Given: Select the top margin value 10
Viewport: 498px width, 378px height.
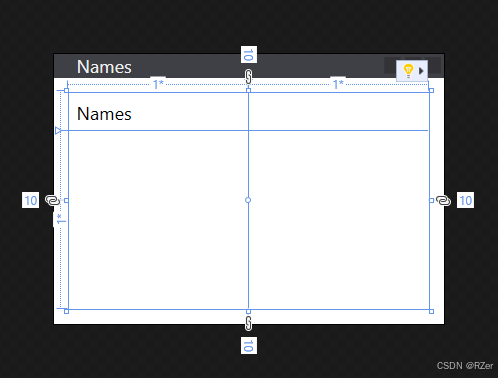Looking at the screenshot, I should tap(249, 55).
